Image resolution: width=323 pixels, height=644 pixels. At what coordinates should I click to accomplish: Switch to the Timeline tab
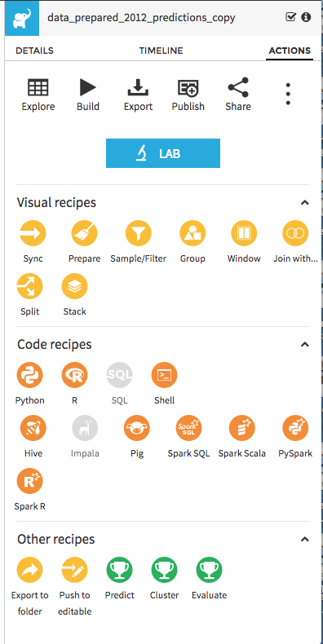coord(161,51)
